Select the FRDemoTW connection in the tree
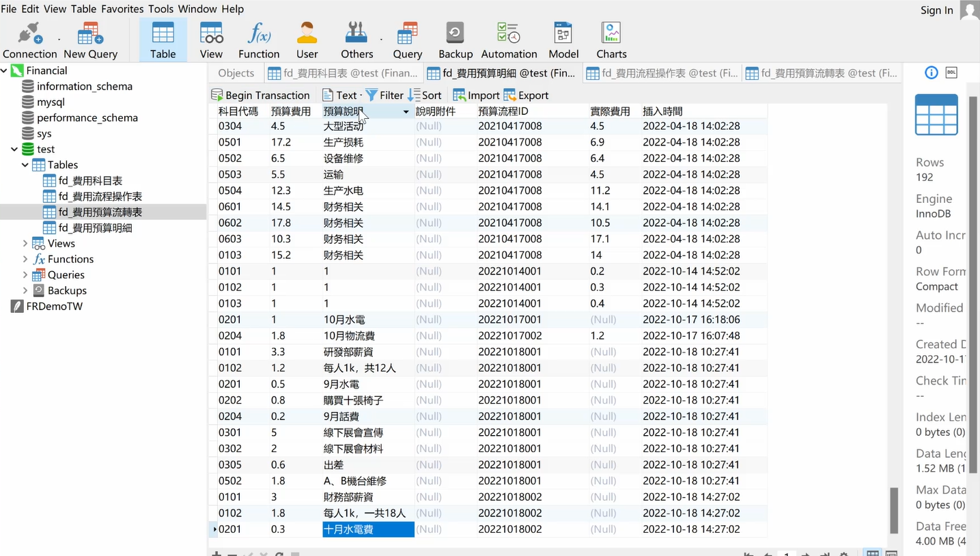The width and height of the screenshot is (980, 556). pyautogui.click(x=54, y=306)
